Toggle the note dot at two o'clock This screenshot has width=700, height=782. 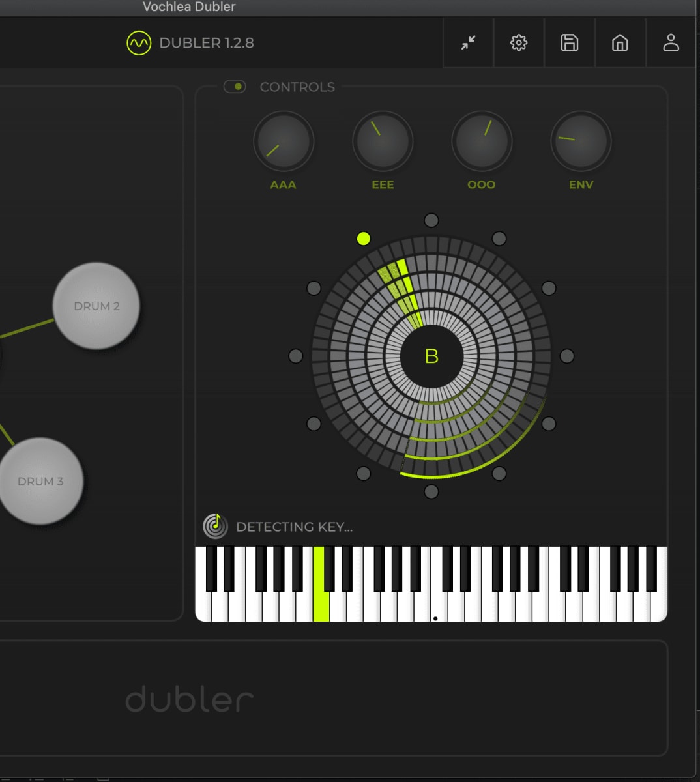point(549,288)
